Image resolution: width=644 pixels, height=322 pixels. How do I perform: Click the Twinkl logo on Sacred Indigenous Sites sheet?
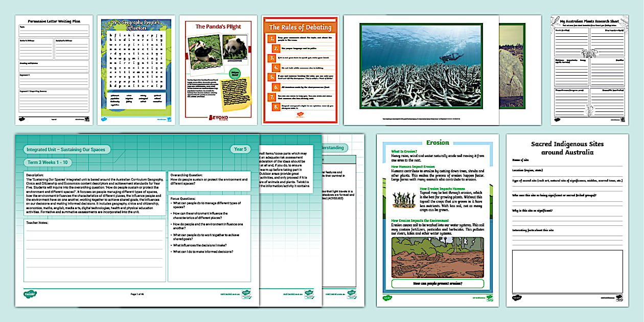click(x=517, y=297)
